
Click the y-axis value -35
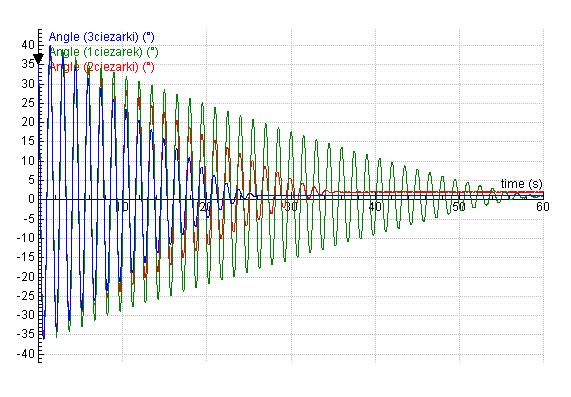[25, 334]
